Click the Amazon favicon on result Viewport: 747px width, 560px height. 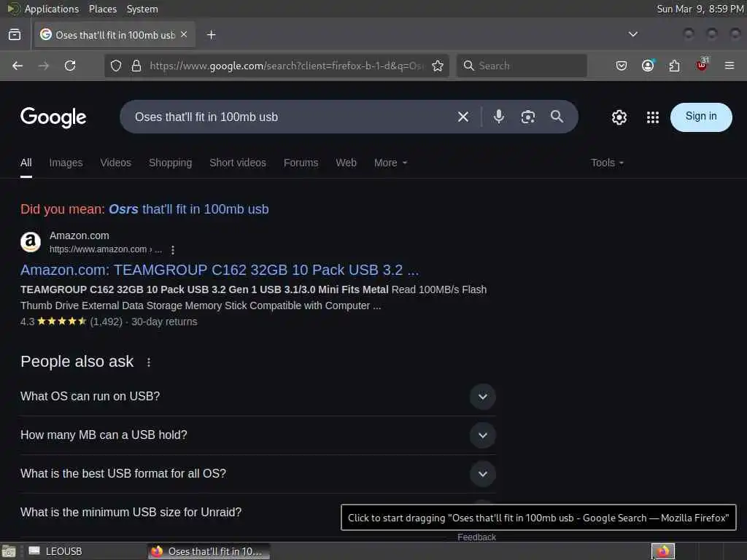[31, 242]
